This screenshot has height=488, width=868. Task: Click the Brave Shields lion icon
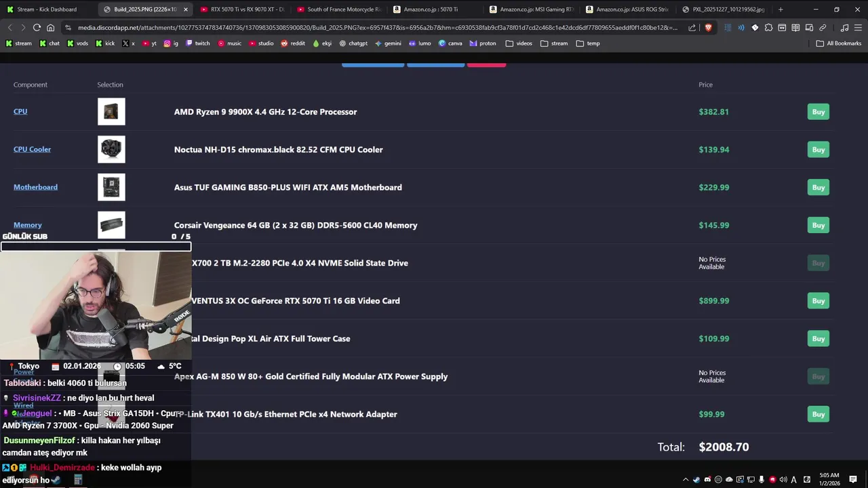click(x=708, y=28)
